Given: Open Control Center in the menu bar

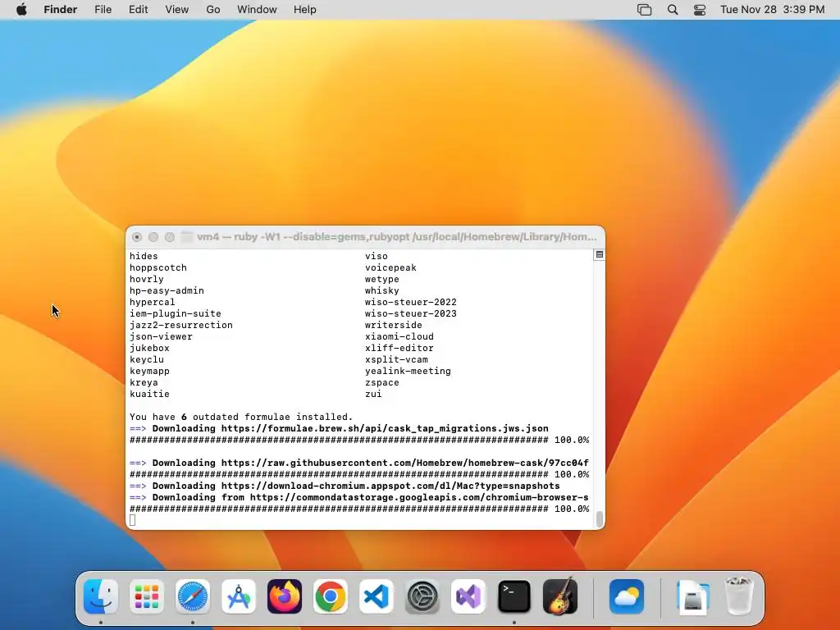Looking at the screenshot, I should pos(700,10).
